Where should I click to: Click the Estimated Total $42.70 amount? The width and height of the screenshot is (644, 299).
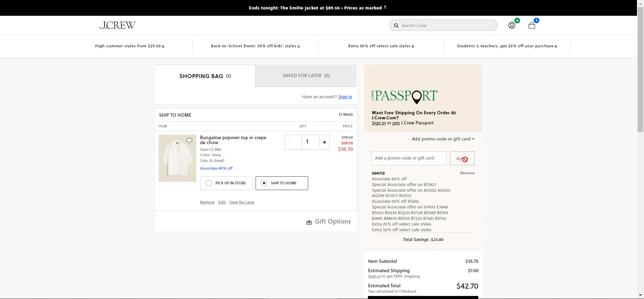[x=467, y=286]
